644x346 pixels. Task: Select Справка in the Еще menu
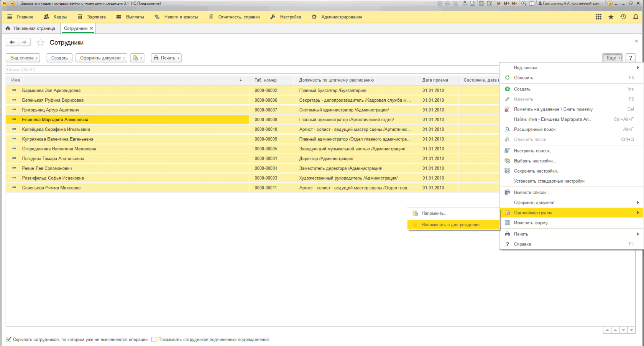571,244
